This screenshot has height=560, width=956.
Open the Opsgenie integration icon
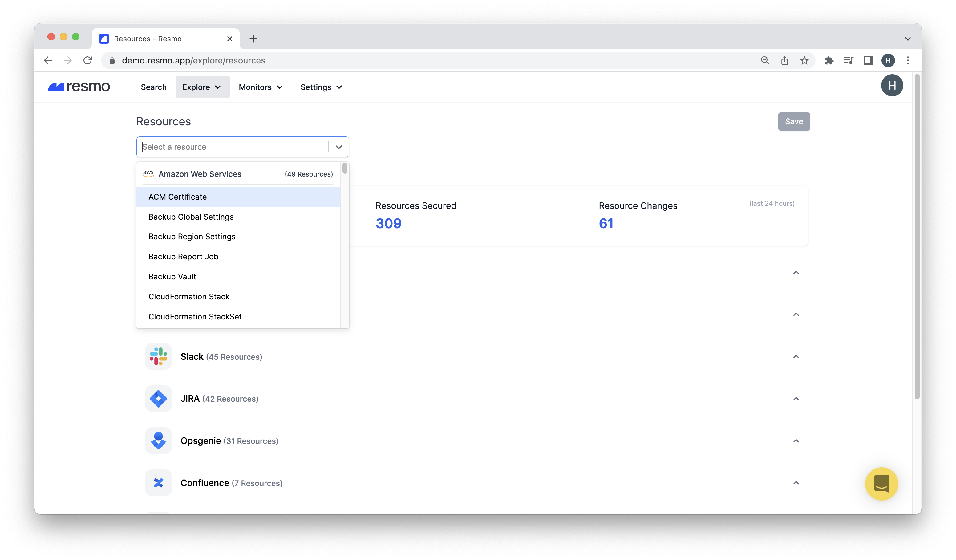tap(158, 440)
